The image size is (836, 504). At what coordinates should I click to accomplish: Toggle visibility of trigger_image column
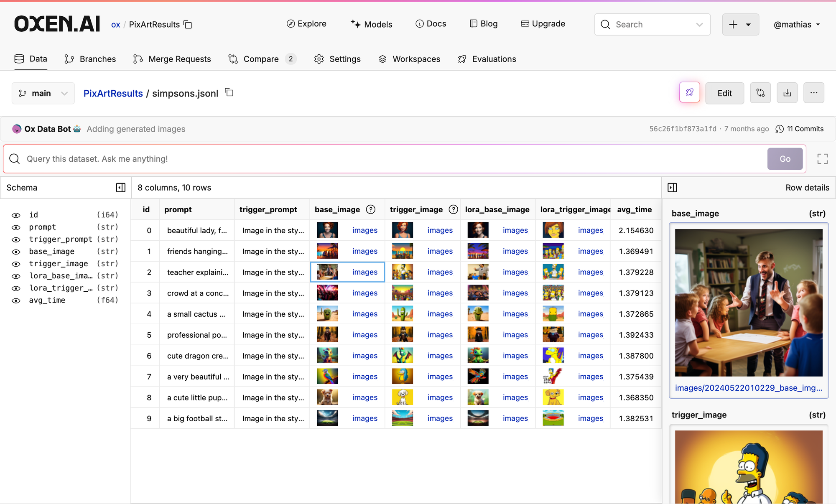point(16,264)
